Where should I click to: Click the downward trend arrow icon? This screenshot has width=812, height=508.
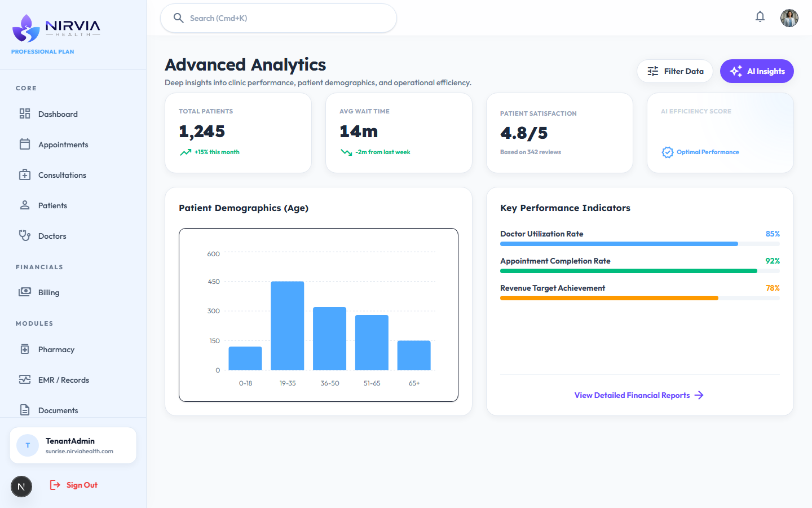[x=346, y=152]
